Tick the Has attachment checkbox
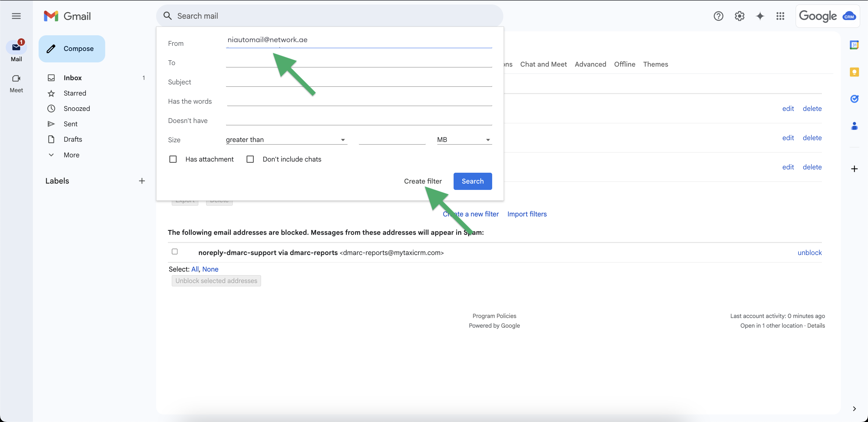The width and height of the screenshot is (868, 422). pos(173,159)
